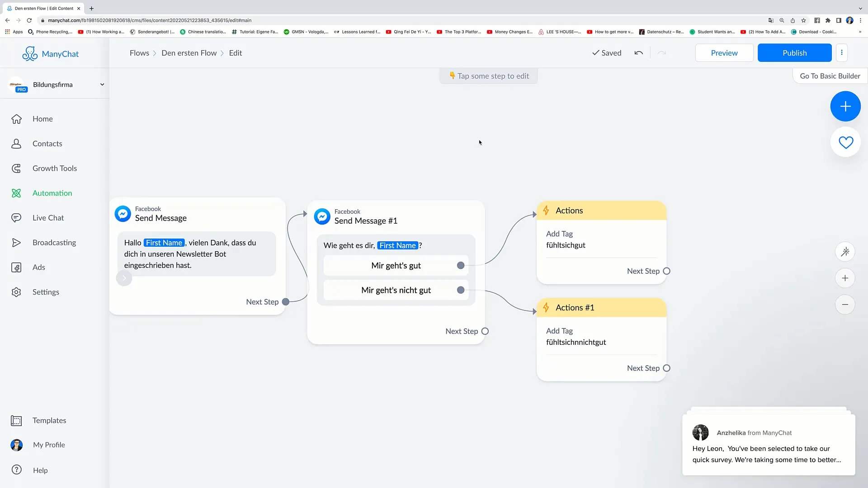
Task: Click the Saved status indicator
Action: (x=607, y=53)
